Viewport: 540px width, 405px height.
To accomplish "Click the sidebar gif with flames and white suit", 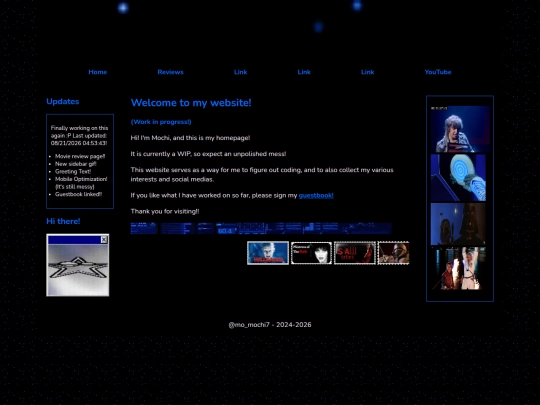I will [458, 269].
